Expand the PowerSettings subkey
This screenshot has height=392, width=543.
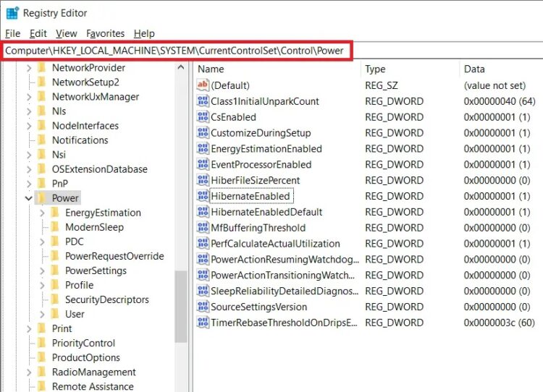coord(42,271)
